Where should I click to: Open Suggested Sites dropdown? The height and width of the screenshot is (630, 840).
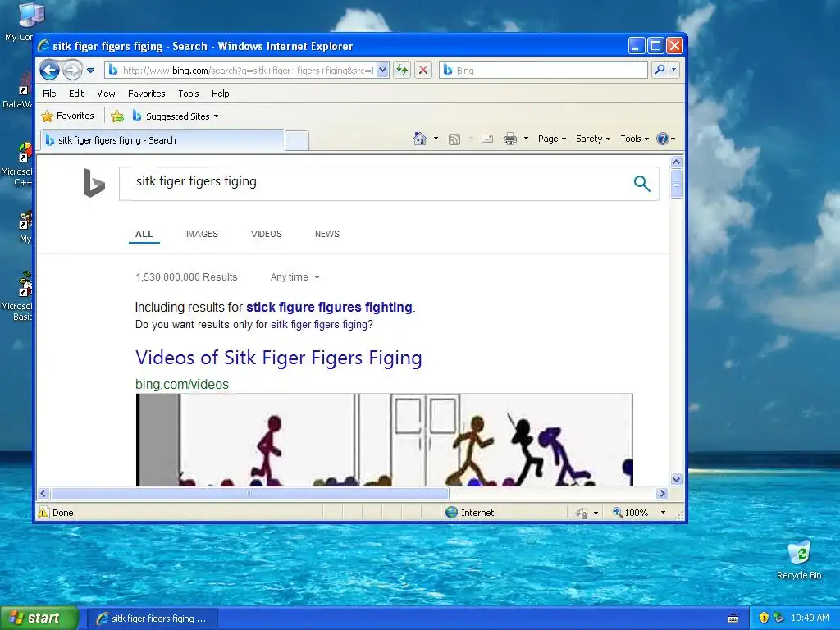(x=176, y=116)
